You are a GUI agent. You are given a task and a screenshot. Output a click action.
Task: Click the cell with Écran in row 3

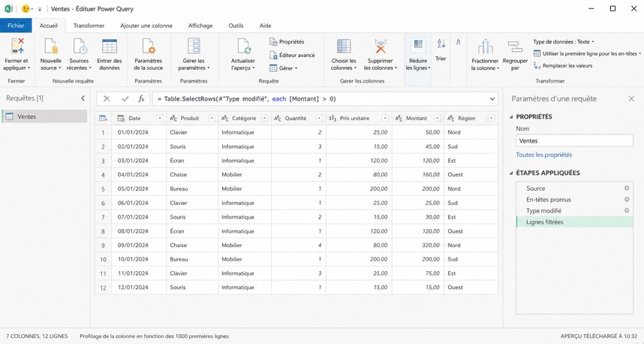point(192,161)
